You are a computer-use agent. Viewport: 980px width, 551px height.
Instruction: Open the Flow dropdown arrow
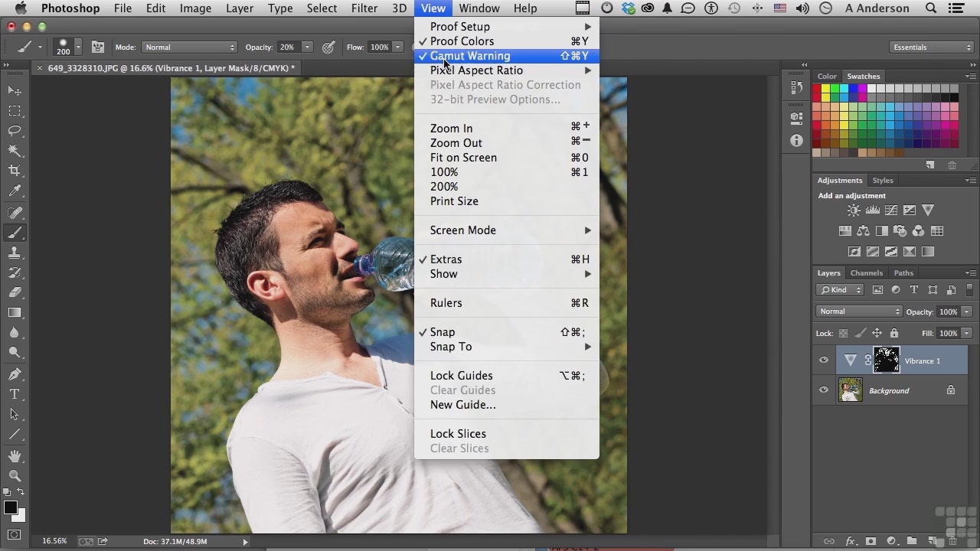(x=397, y=47)
